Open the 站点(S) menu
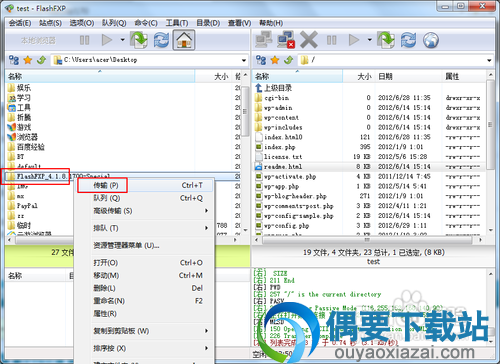This screenshot has width=500, height=364. (50, 23)
